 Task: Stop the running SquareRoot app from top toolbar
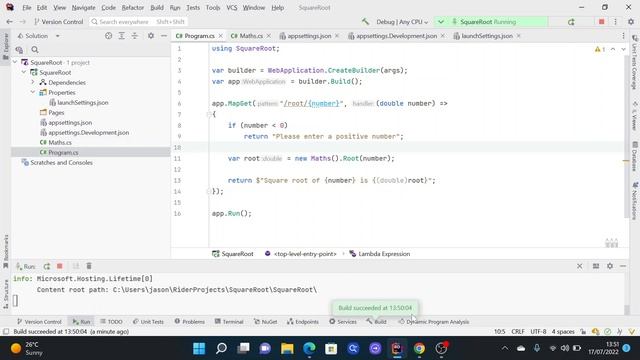[x=601, y=22]
